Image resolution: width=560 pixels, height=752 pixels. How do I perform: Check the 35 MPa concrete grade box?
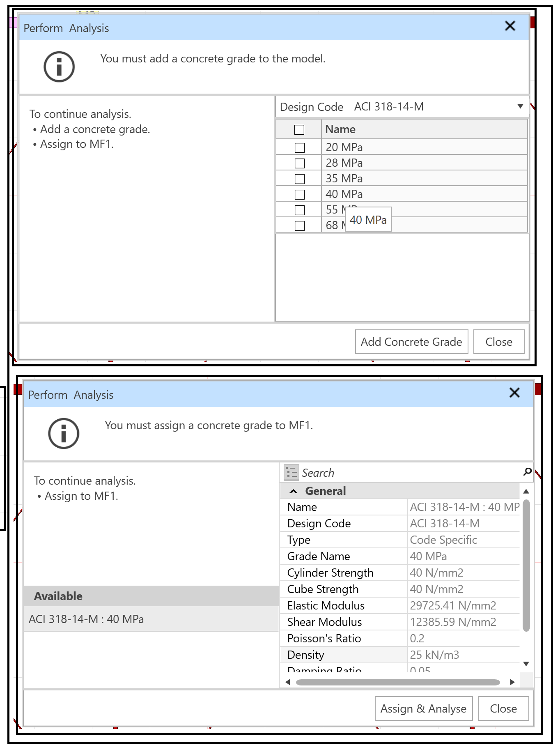coord(300,179)
